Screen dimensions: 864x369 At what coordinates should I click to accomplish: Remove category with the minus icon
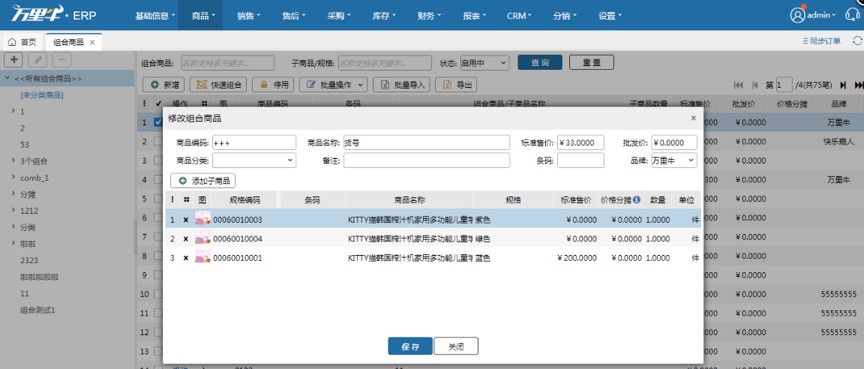[61, 59]
